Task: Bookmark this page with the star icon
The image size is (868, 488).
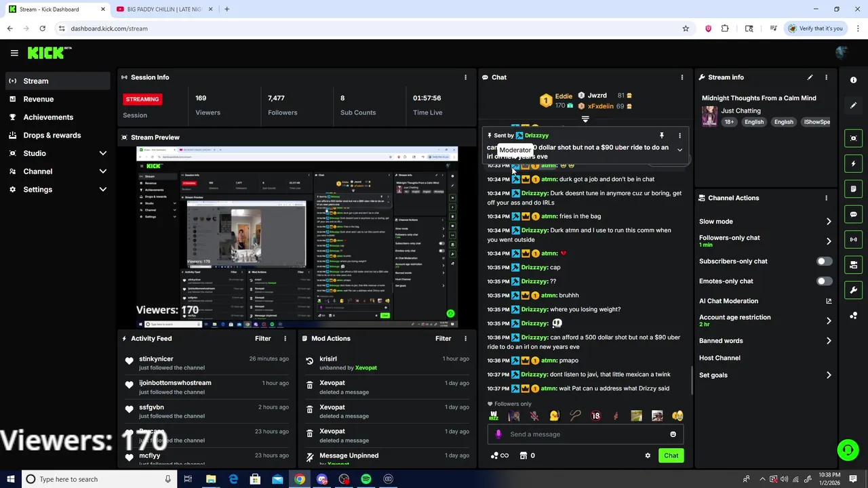Action: click(686, 28)
